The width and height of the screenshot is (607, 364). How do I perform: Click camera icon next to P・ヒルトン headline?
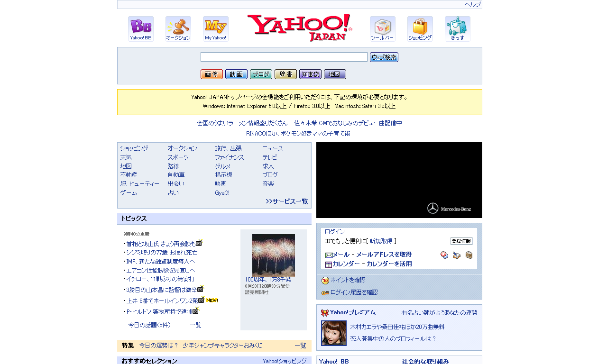(196, 311)
